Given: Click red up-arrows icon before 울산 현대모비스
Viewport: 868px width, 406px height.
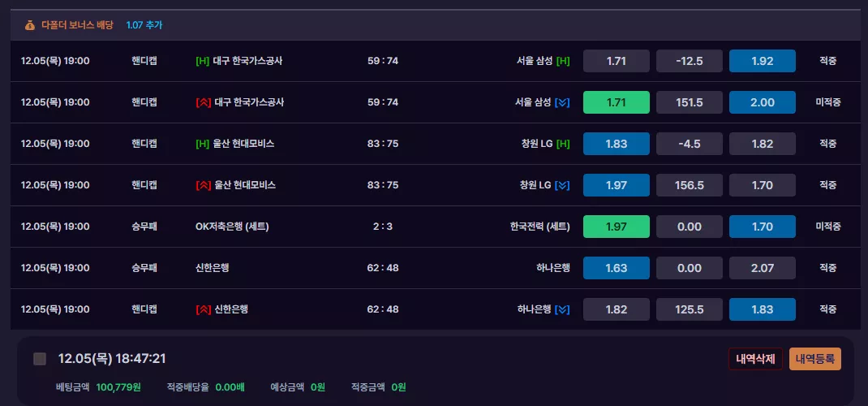Looking at the screenshot, I should click(x=203, y=185).
